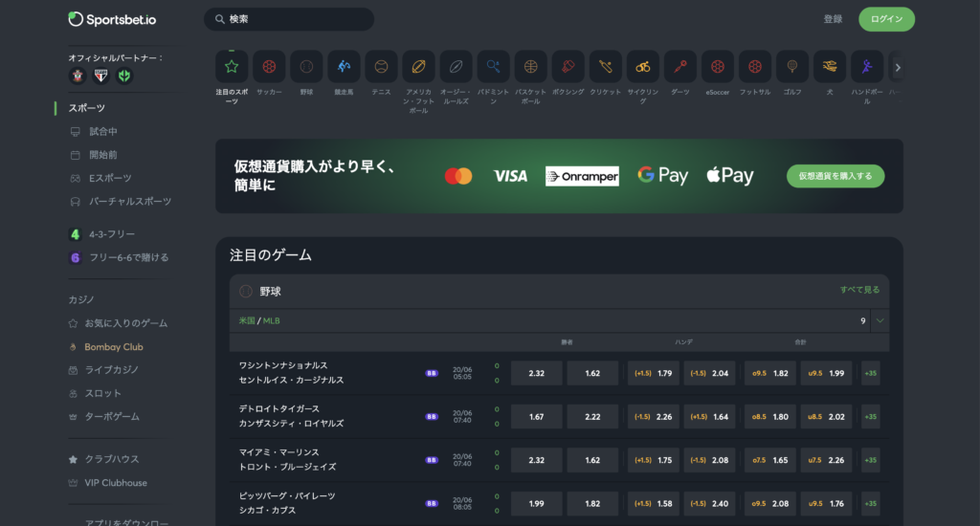The height and width of the screenshot is (526, 980).
Task: Select the テニス tennis icon
Action: click(381, 66)
